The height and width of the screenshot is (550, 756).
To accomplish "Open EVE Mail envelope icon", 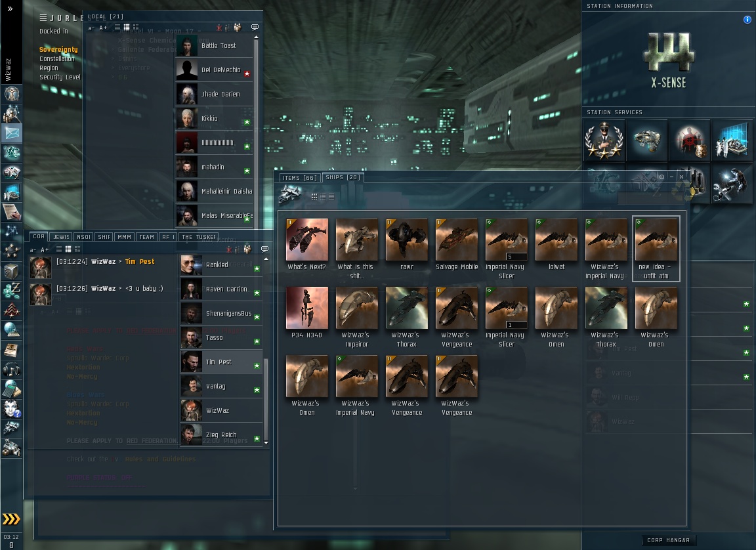I will click(12, 133).
